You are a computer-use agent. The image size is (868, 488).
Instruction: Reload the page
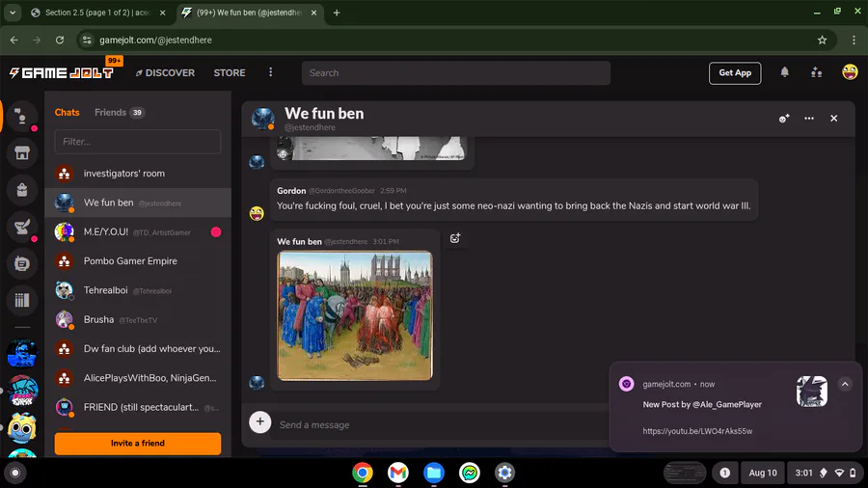[60, 40]
